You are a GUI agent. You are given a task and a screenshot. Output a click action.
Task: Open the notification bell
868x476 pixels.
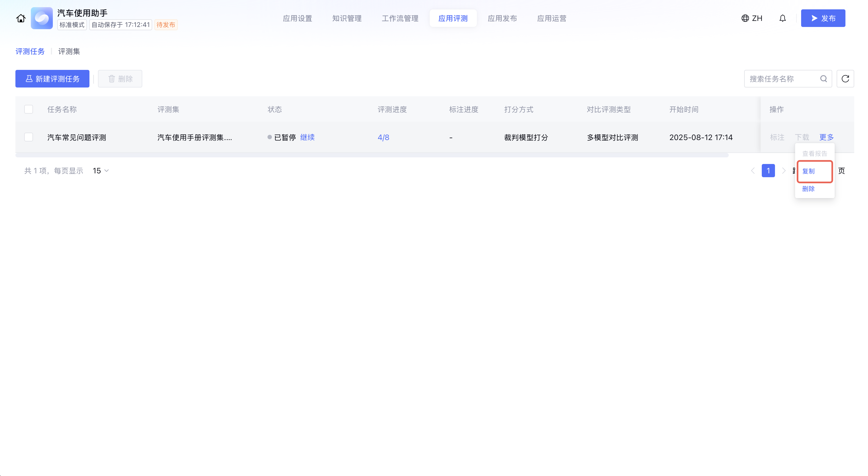[x=782, y=18]
